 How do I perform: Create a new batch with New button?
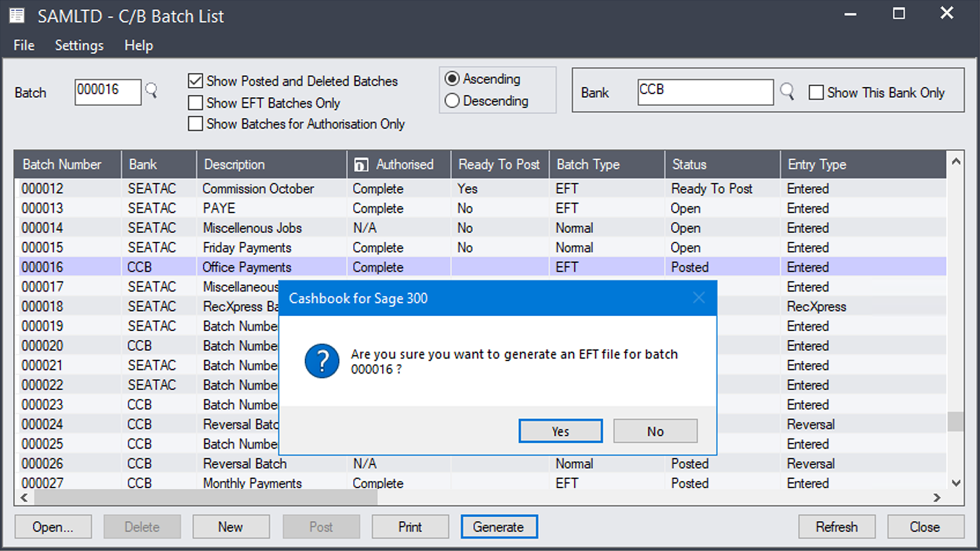coord(231,527)
